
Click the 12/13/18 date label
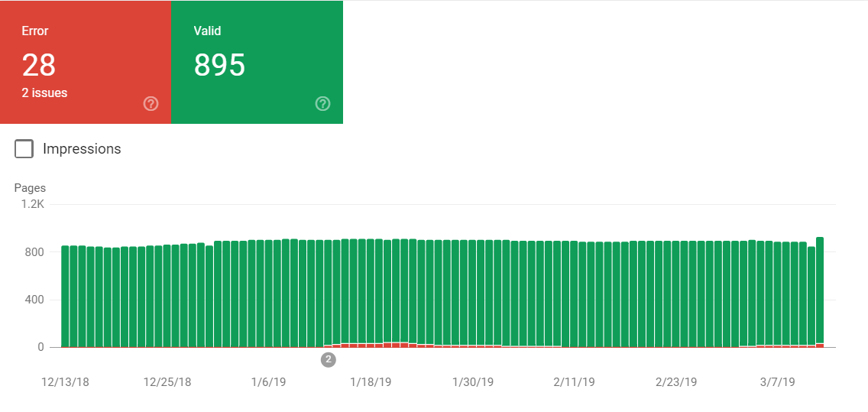[65, 382]
